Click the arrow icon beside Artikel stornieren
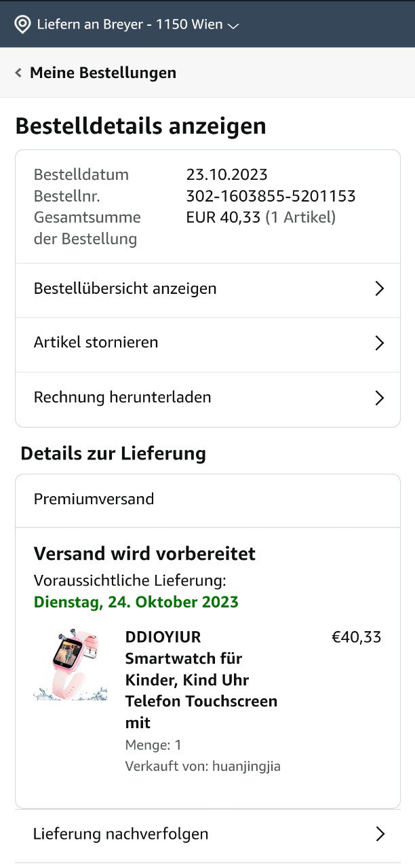 click(380, 343)
